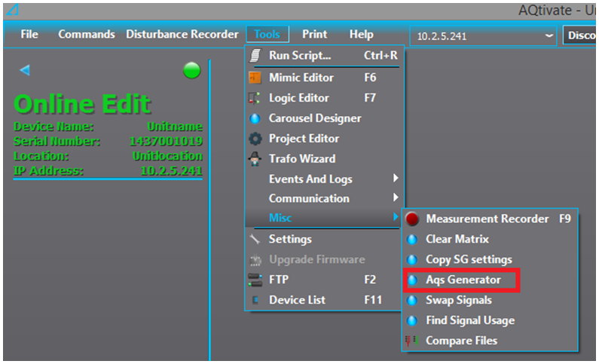Select Copy SG settings entry

pyautogui.click(x=490, y=260)
